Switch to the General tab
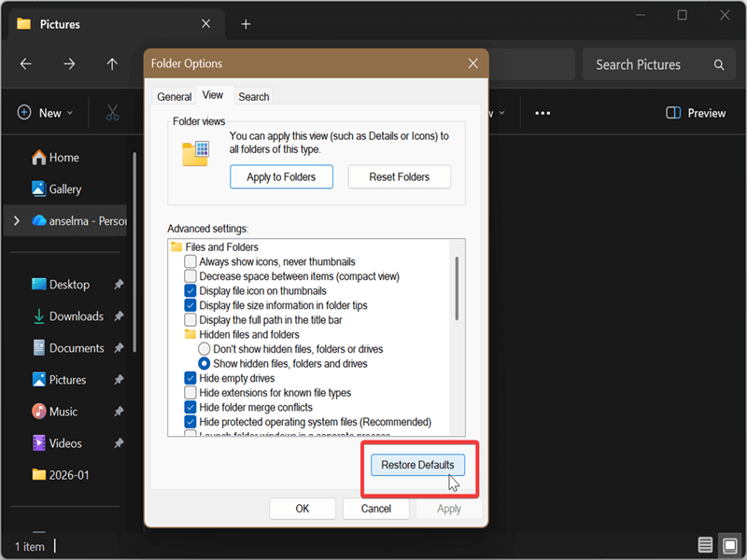Viewport: 747px width, 560px height. click(175, 96)
